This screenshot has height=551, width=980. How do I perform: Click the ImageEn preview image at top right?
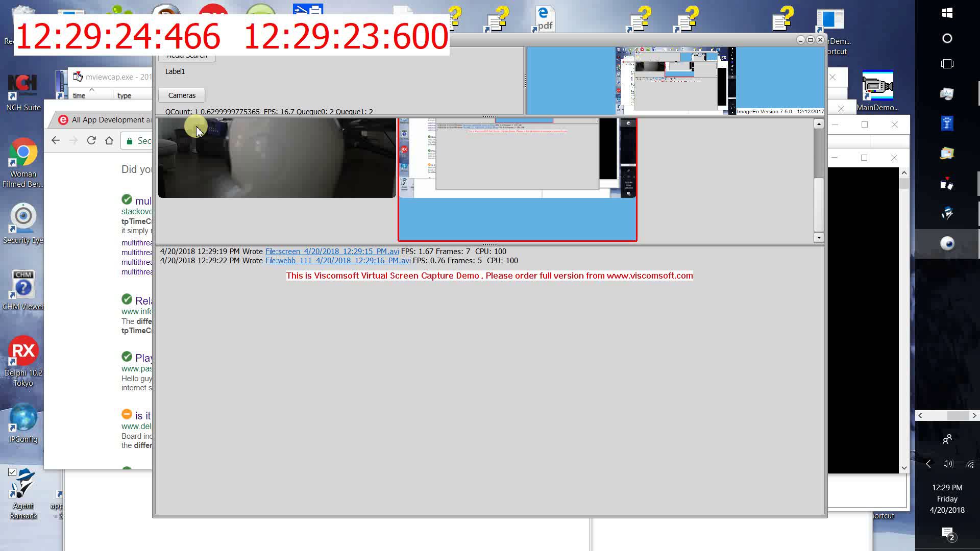[x=675, y=81]
